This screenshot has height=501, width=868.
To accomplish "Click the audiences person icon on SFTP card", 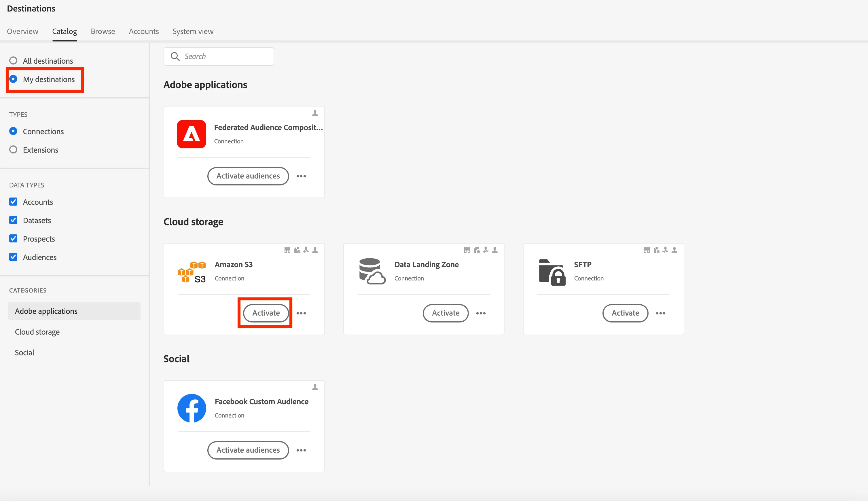I will click(x=674, y=250).
